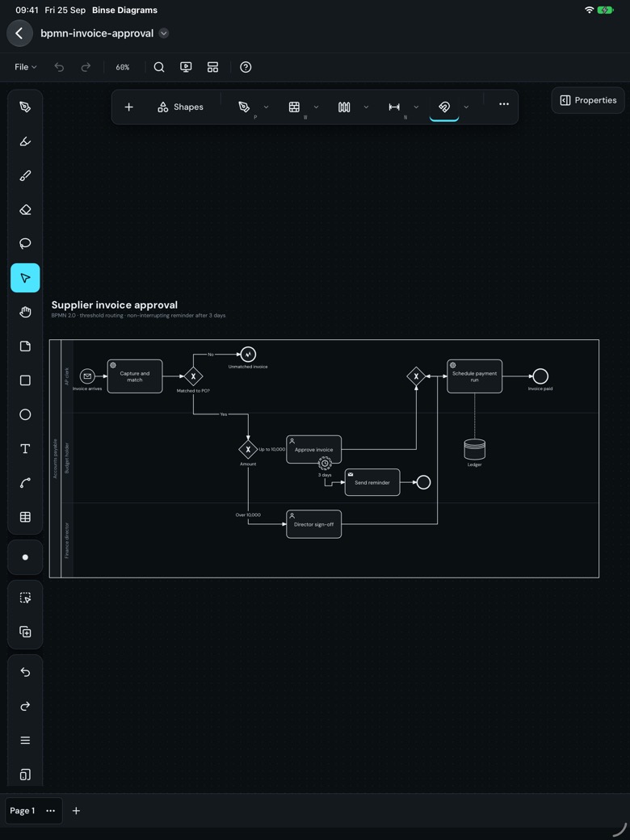Select the Unmatched invoice end event

pos(248,354)
